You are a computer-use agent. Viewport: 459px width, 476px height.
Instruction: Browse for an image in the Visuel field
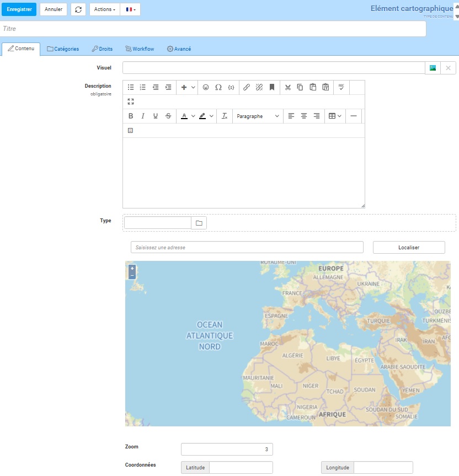click(433, 68)
